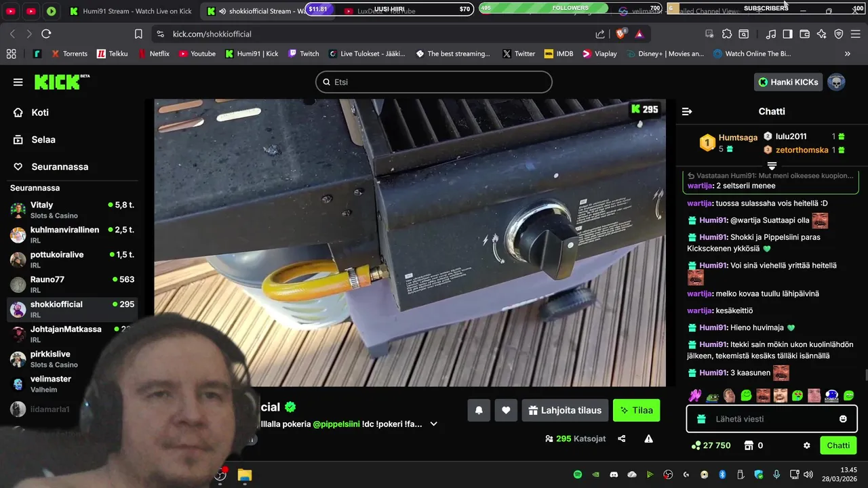
Task: Open Spotify in the system tray
Action: click(578, 474)
